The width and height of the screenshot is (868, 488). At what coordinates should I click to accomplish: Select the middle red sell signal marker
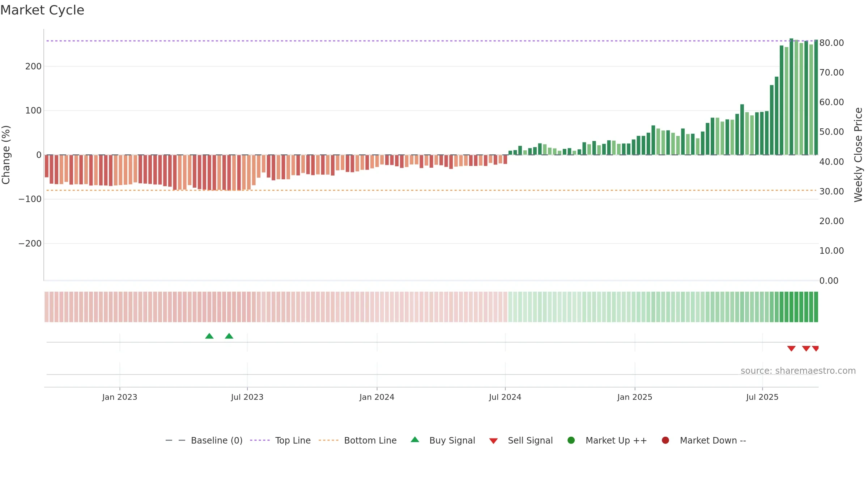coord(806,348)
